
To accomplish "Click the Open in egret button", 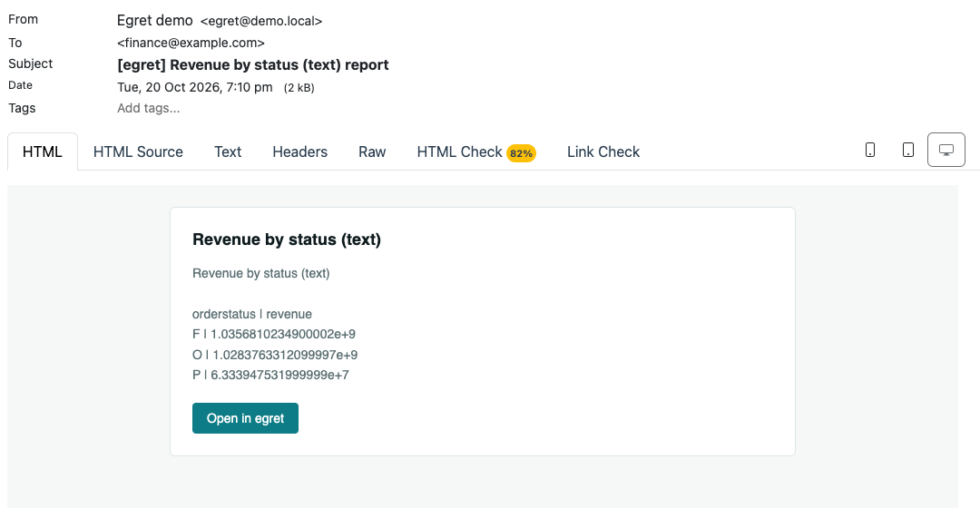I will tap(245, 418).
